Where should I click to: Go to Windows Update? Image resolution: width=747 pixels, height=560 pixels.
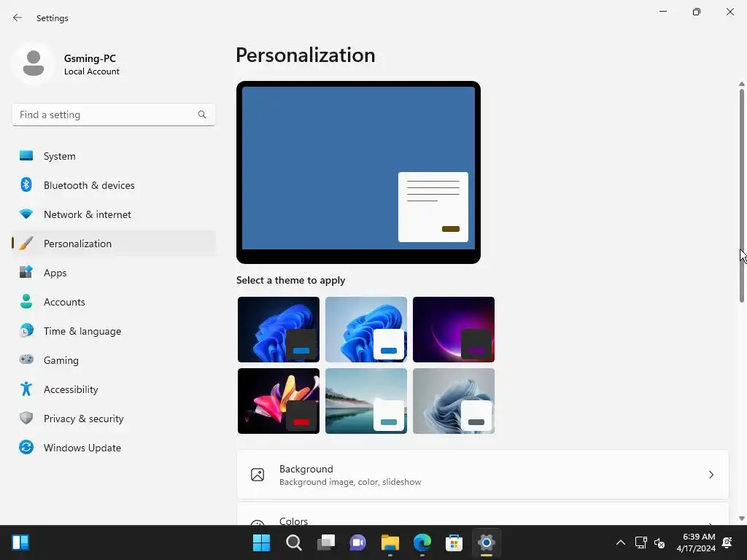[x=114, y=447]
